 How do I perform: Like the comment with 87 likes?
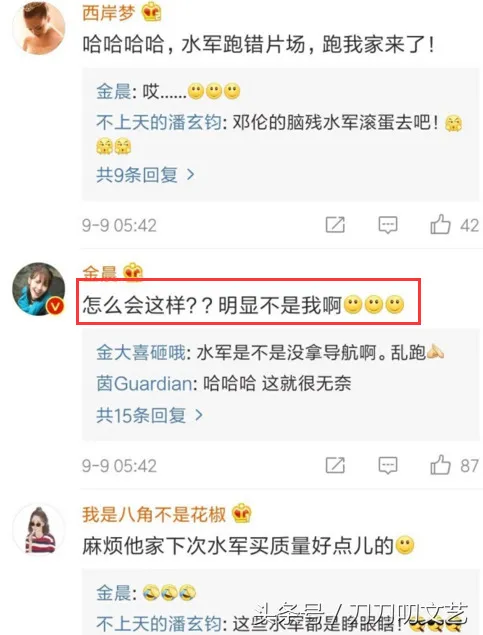pyautogui.click(x=440, y=465)
